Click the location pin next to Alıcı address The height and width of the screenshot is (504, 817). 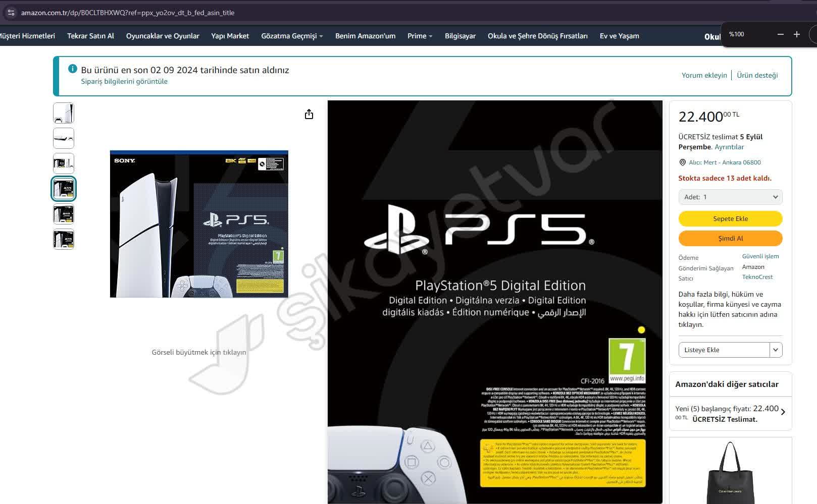pyautogui.click(x=682, y=162)
